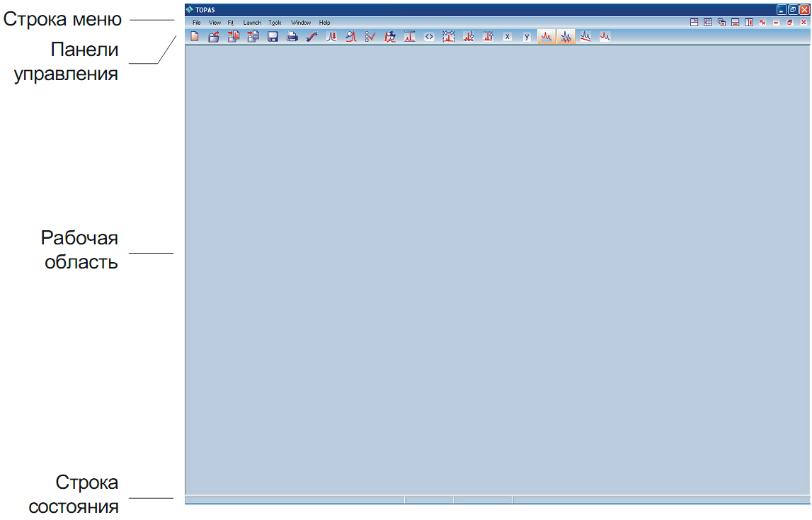Open the Window menu
This screenshot has width=812, height=520.
click(301, 23)
